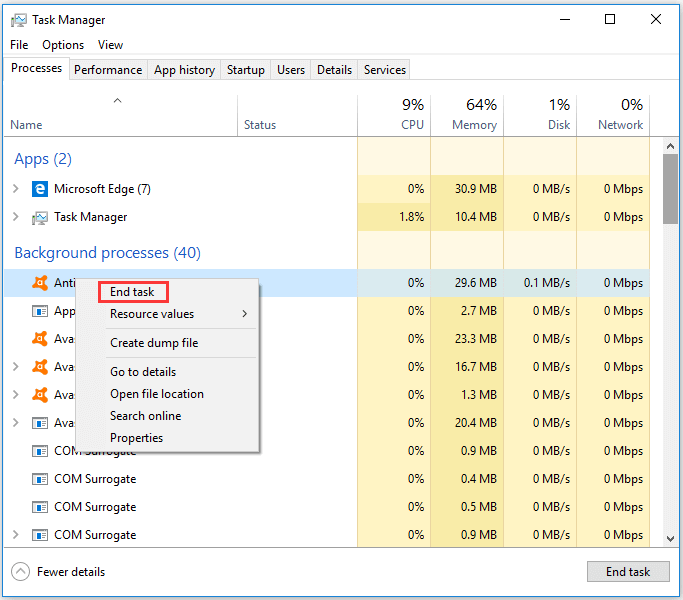Image resolution: width=683 pixels, height=600 pixels.
Task: Click the Fewer details arrow icon
Action: tap(20, 572)
